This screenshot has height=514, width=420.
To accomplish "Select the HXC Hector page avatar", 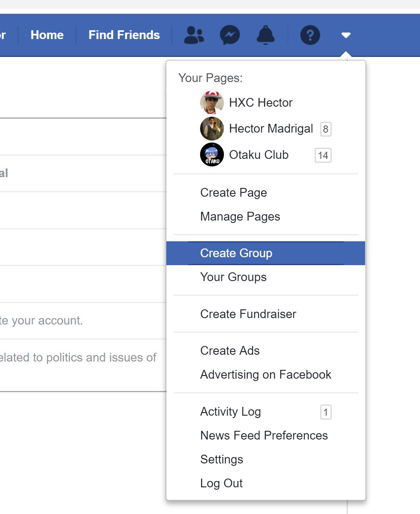I will pyautogui.click(x=212, y=103).
